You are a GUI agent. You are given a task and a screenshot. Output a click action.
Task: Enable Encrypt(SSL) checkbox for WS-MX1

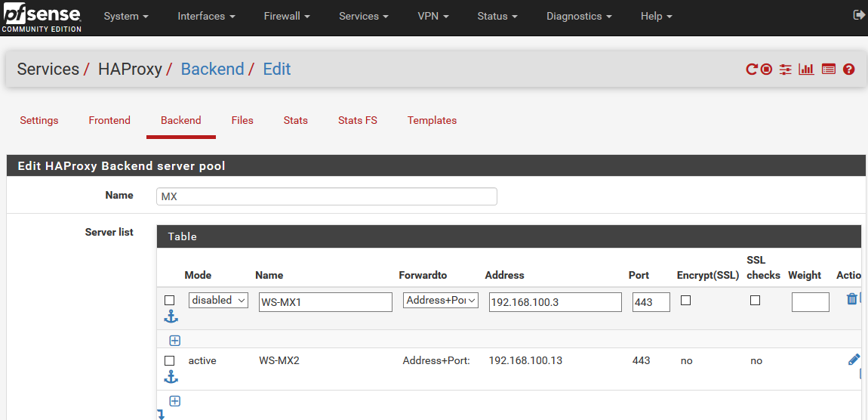686,301
